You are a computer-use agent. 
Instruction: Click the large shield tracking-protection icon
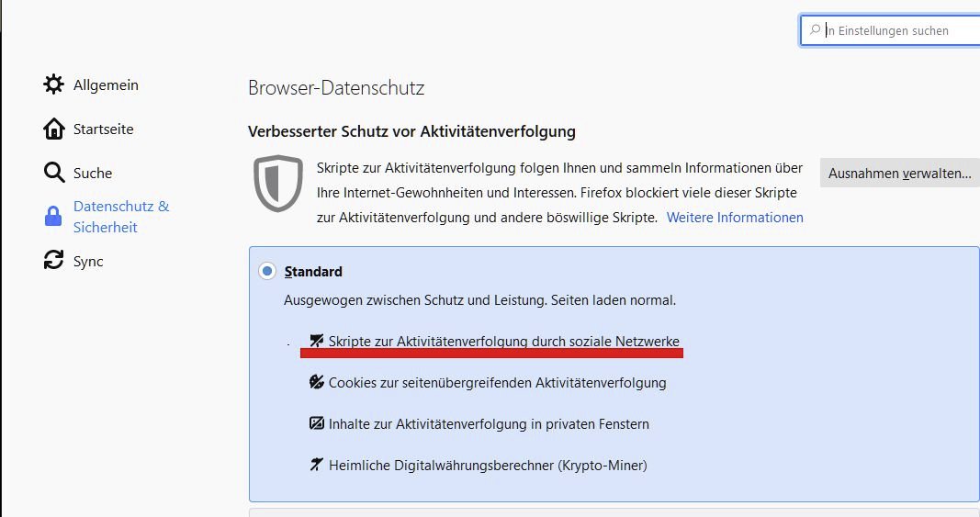point(278,184)
